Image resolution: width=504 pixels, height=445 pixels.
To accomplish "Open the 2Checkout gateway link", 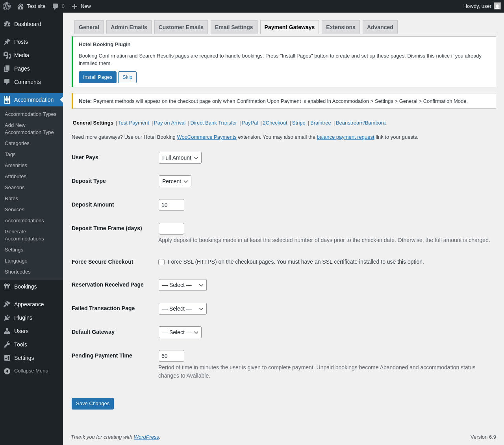I will coord(275,123).
